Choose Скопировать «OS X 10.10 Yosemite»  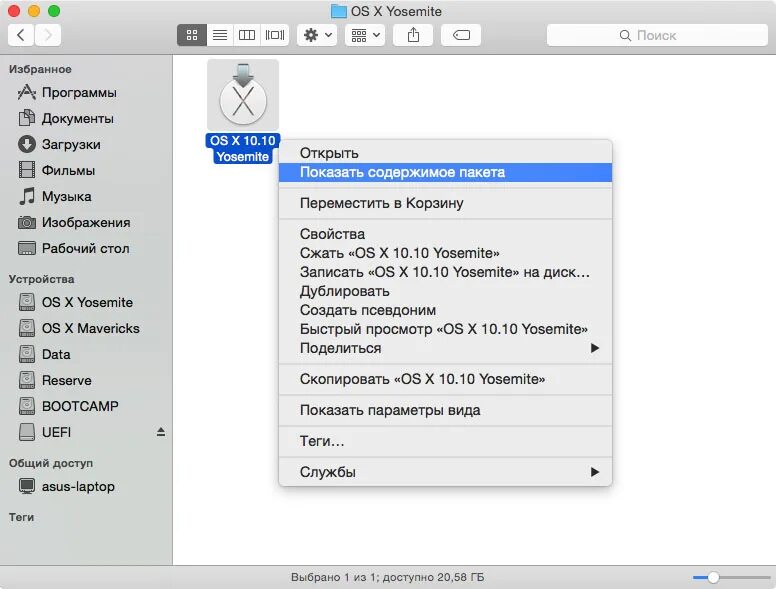pyautogui.click(x=445, y=379)
